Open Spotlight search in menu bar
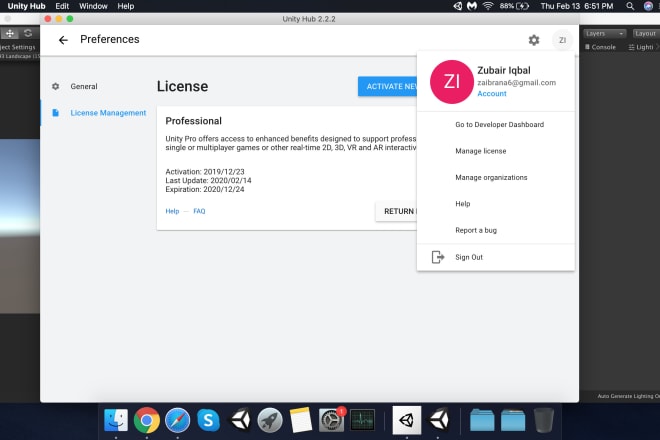The image size is (660, 440). click(630, 6)
